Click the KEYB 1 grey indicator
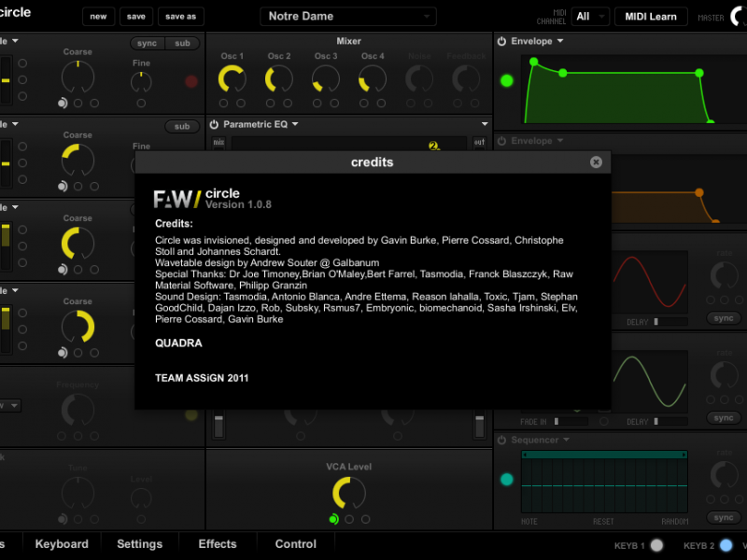The image size is (747, 560). coord(656,545)
